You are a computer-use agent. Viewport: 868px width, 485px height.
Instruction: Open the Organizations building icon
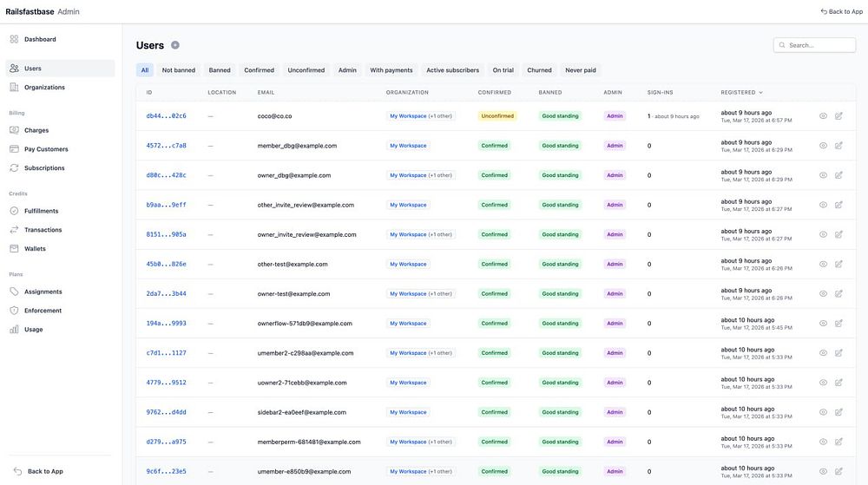(x=15, y=88)
